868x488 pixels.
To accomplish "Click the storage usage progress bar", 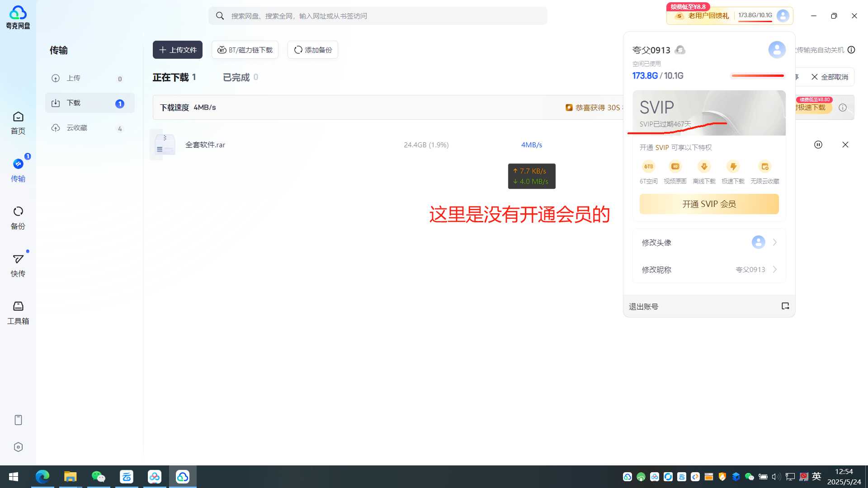I will 758,75.
